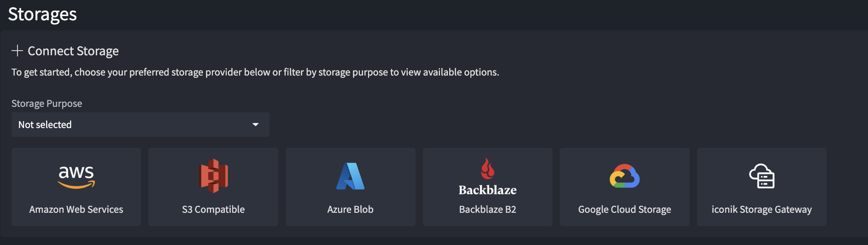
Task: Select the Backblaze flame icon
Action: pos(487,169)
